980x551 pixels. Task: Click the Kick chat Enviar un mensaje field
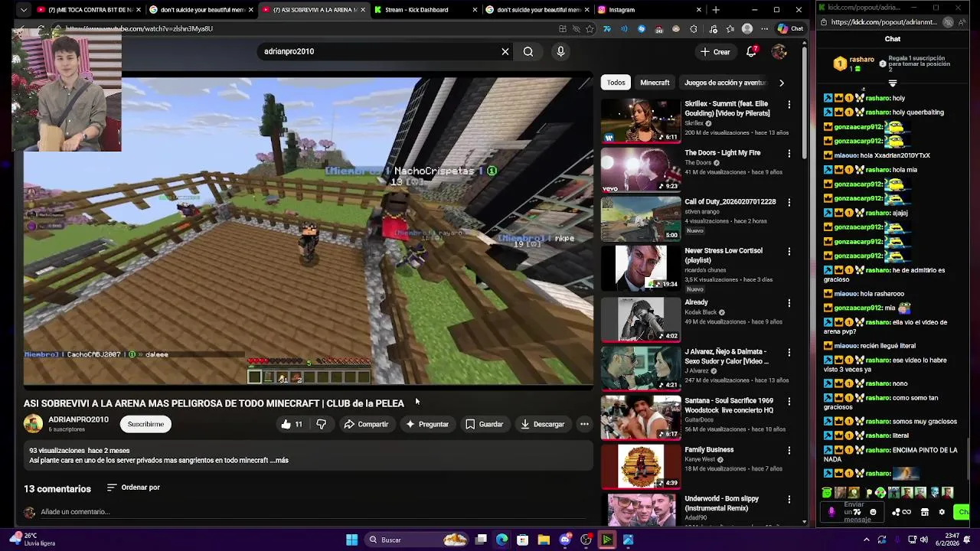point(854,512)
